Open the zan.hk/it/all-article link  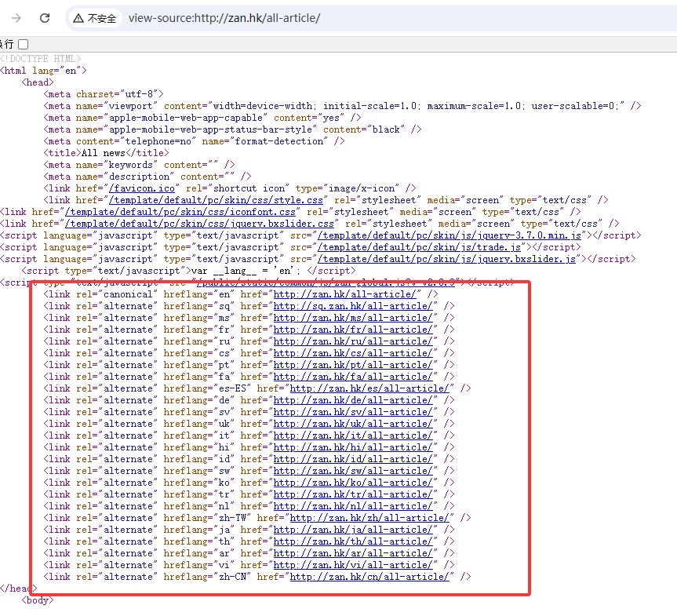tap(353, 436)
